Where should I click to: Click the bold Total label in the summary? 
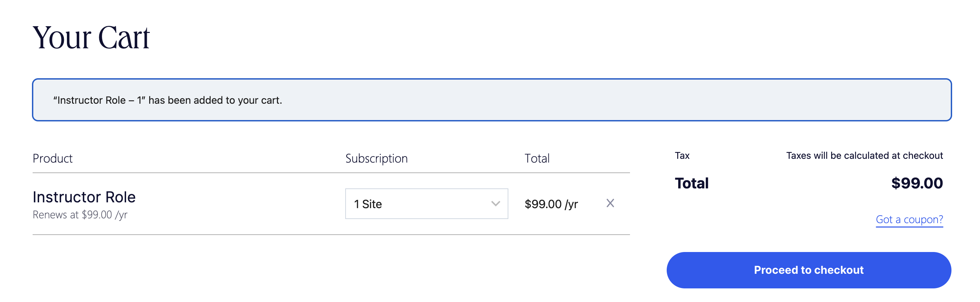click(x=691, y=183)
